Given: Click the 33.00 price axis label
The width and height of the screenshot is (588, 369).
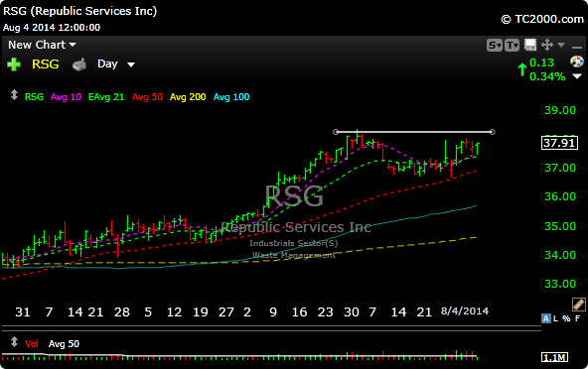Looking at the screenshot, I should pyautogui.click(x=560, y=284).
